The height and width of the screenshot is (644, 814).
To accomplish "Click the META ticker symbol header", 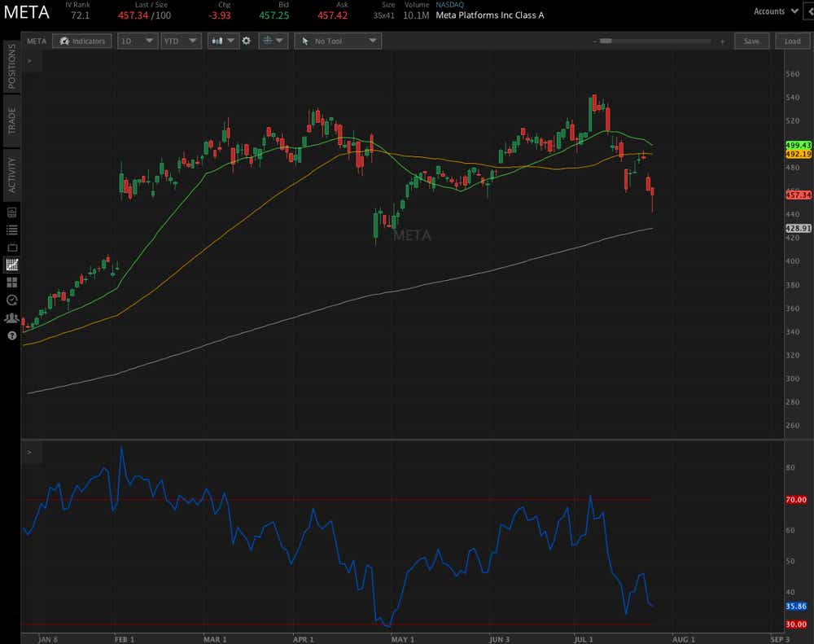I will click(x=27, y=12).
